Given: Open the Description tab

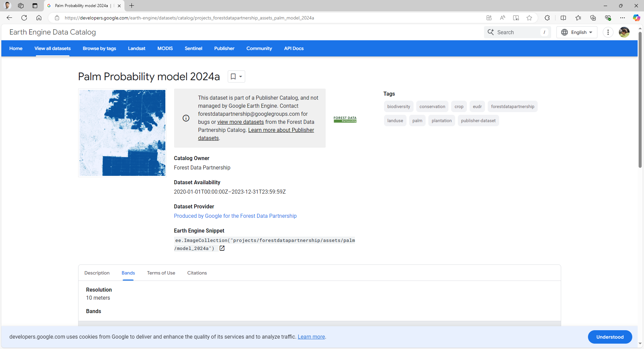Looking at the screenshot, I should [97, 273].
